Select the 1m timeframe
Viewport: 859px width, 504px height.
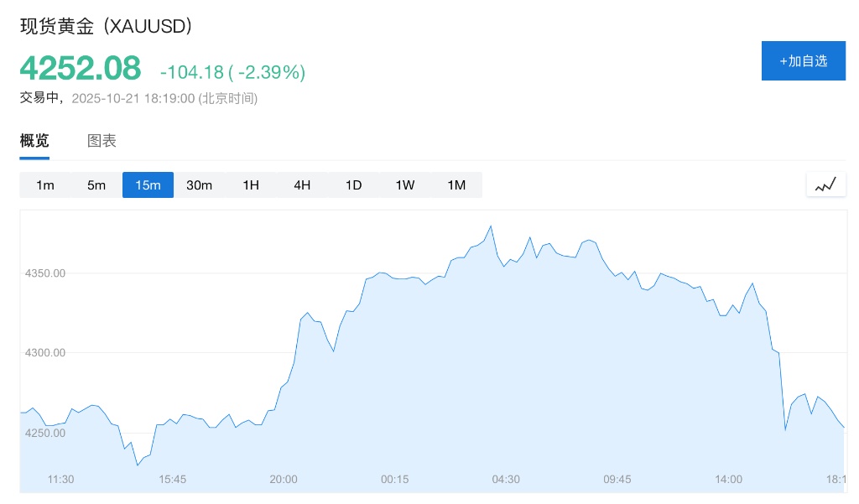(x=45, y=185)
